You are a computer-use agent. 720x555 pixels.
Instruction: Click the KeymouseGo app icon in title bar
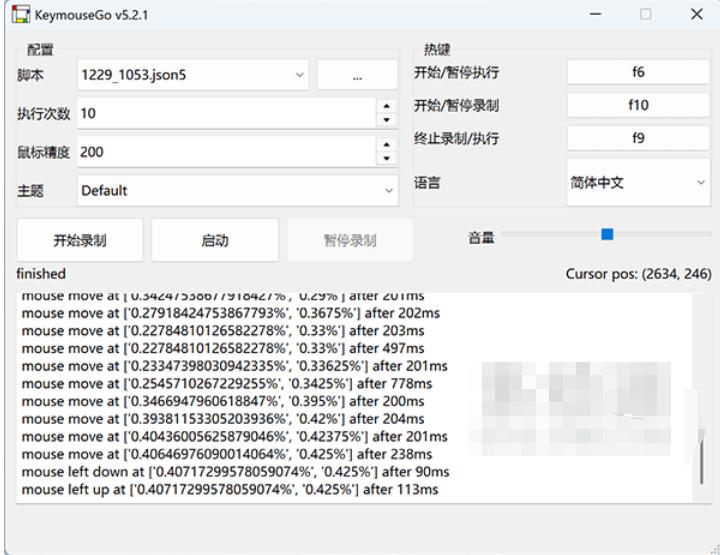coord(21,14)
